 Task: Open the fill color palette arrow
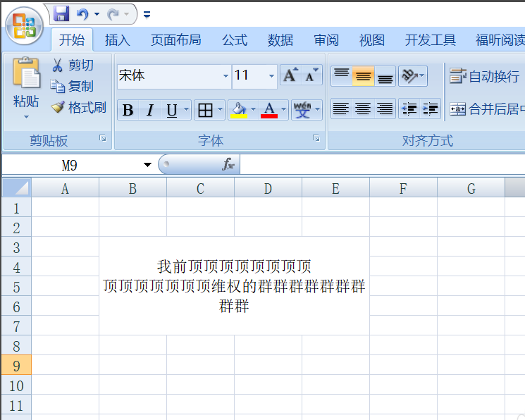pos(254,109)
